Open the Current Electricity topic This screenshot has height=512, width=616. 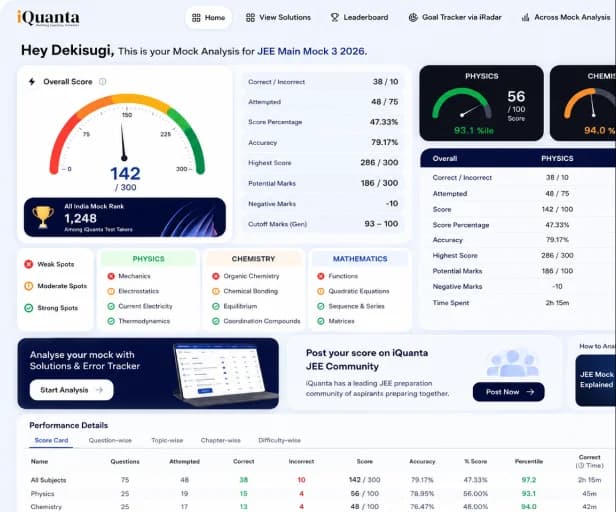pos(140,306)
